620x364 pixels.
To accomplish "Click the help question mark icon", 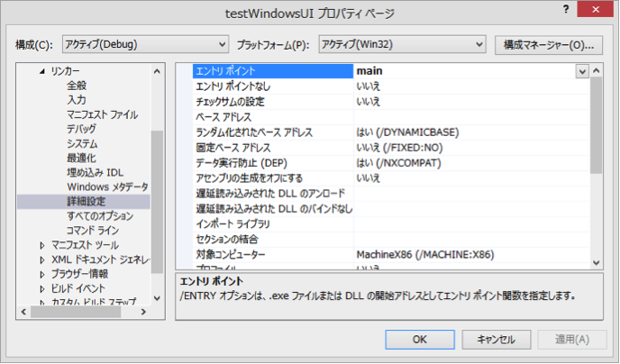I will (x=565, y=10).
